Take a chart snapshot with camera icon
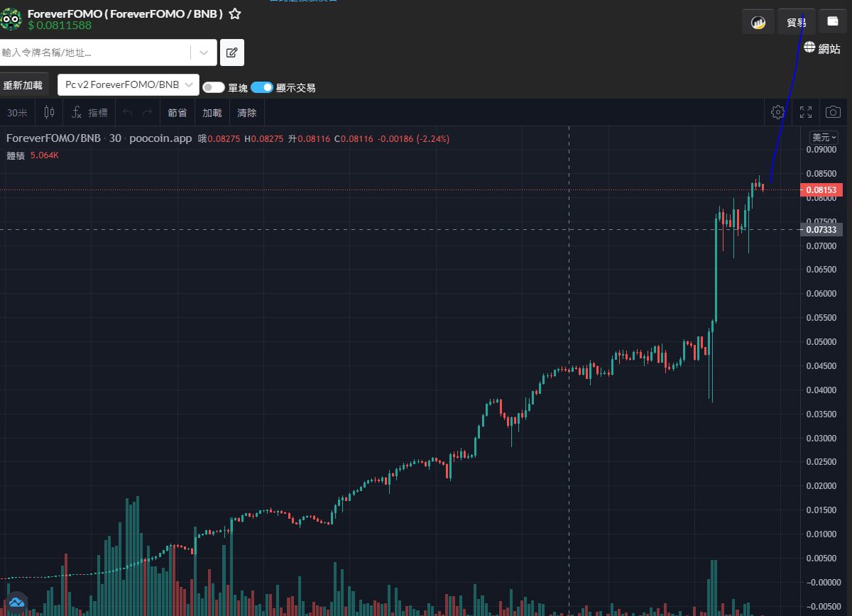Screen dimensions: 852x616 click(833, 112)
